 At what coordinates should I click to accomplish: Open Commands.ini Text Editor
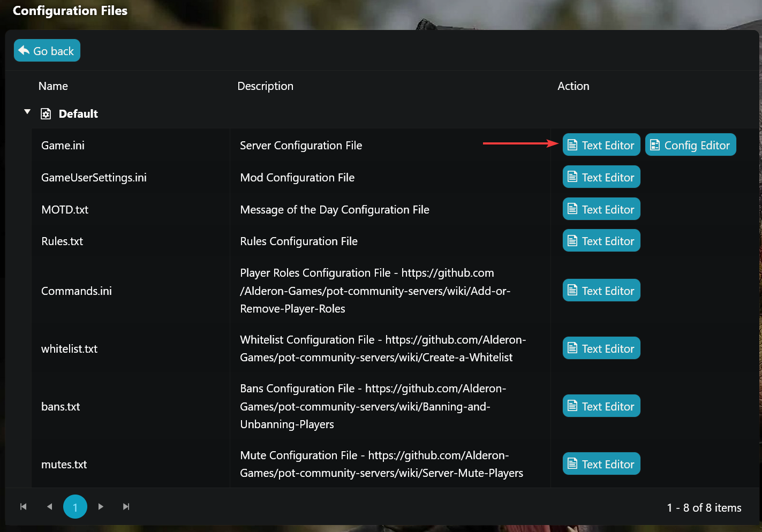[601, 291]
